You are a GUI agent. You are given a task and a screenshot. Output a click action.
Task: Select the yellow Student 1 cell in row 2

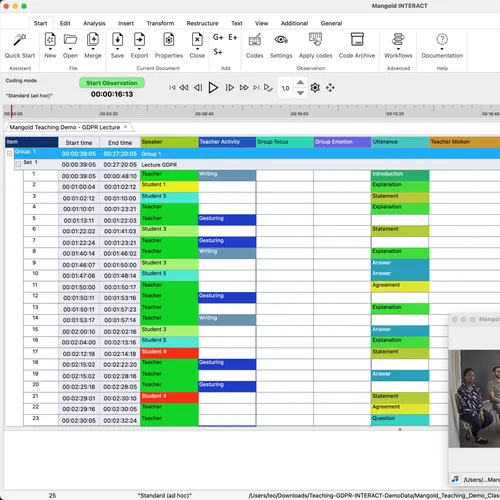point(169,186)
